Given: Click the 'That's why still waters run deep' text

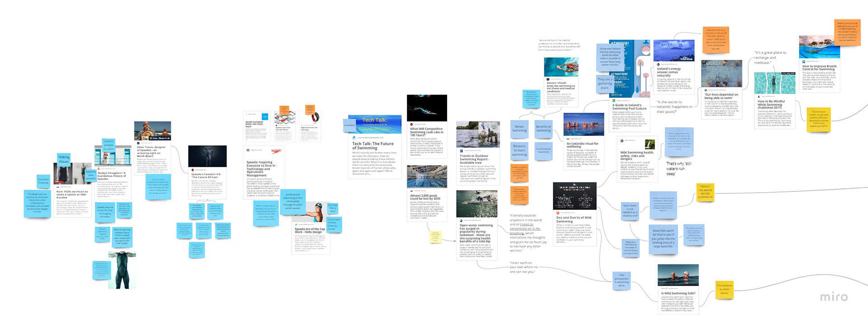Looking at the screenshot, I should tap(679, 168).
